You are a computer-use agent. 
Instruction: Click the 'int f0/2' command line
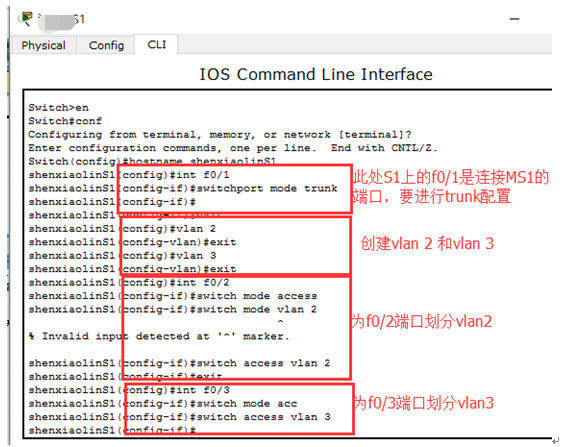click(129, 283)
